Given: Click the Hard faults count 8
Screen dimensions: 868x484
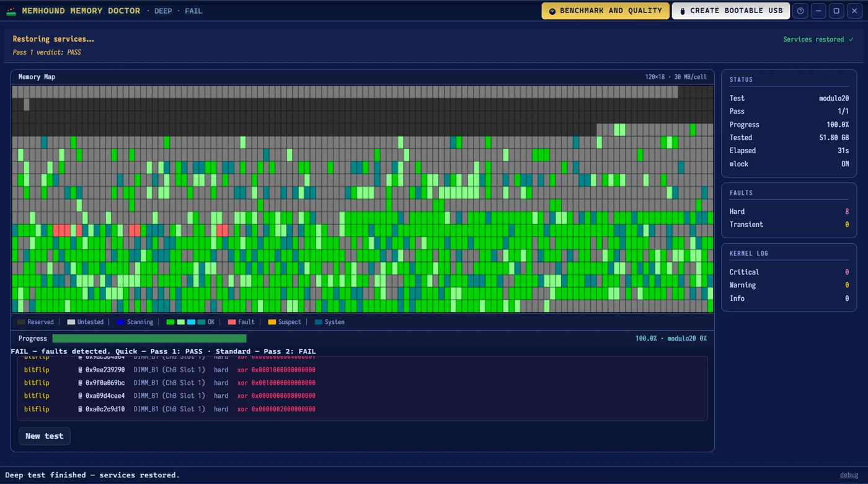Looking at the screenshot, I should click(x=847, y=212).
